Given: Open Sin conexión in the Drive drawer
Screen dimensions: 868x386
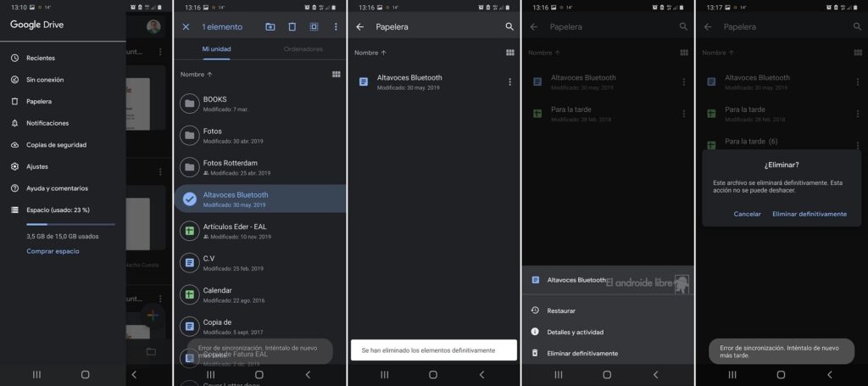Looking at the screenshot, I should coord(45,80).
